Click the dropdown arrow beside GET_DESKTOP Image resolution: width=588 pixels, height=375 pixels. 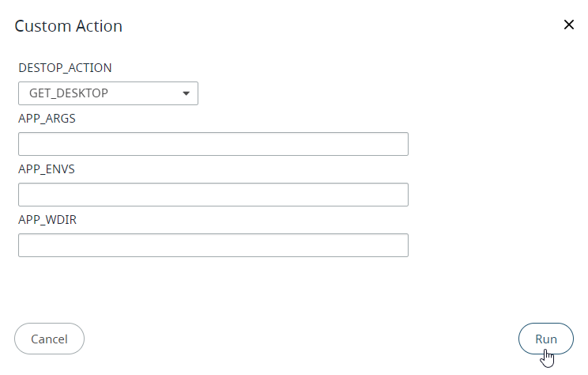pyautogui.click(x=186, y=93)
